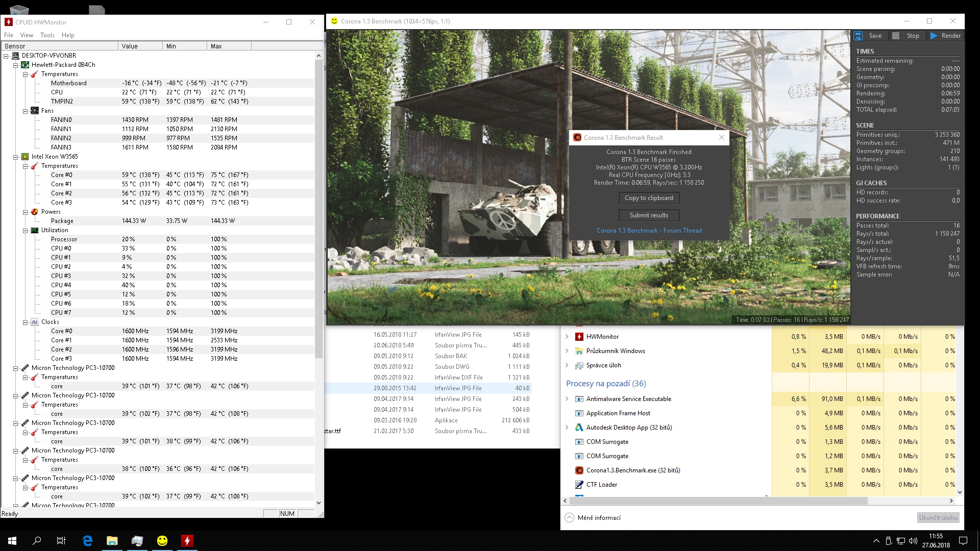Open the View menu in HWMonitor

coord(27,35)
